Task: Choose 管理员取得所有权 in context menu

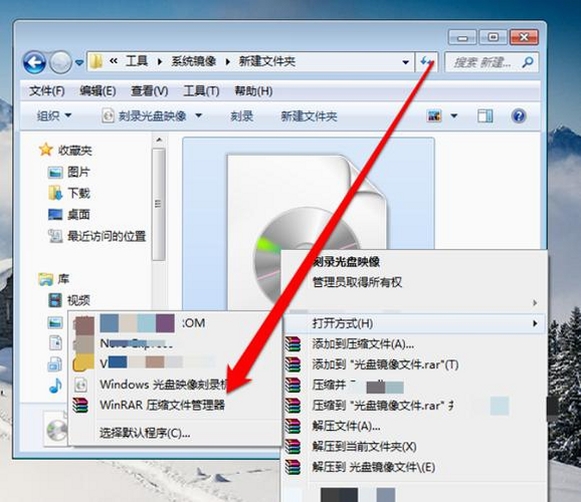Action: pyautogui.click(x=357, y=282)
